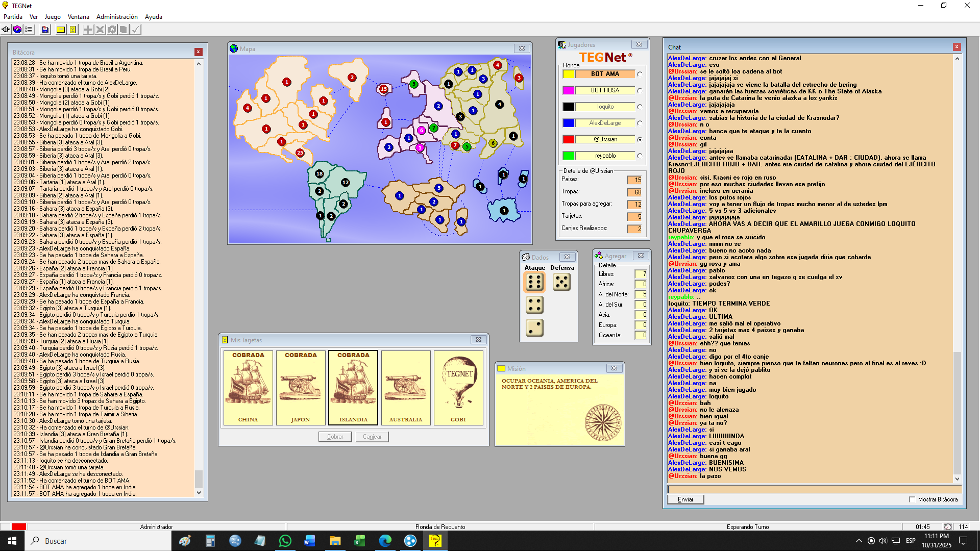
Task: Select the ISLANDIA card
Action: point(353,388)
